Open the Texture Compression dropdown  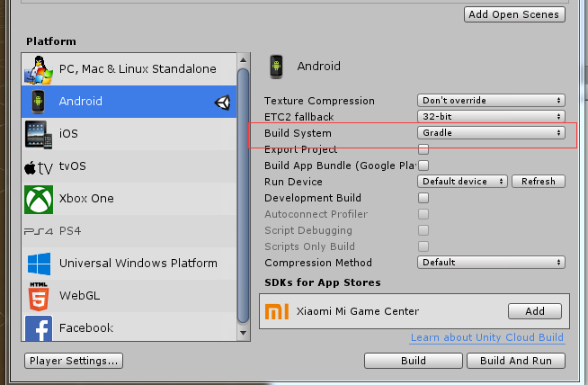click(491, 101)
